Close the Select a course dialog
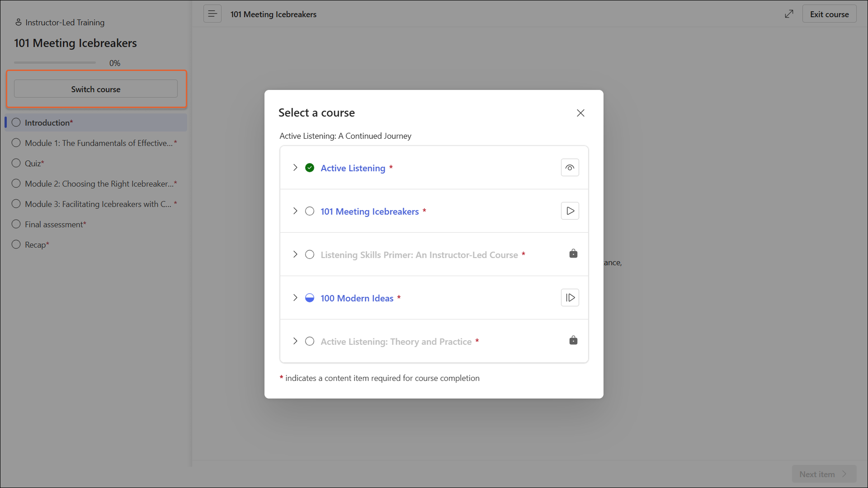The width and height of the screenshot is (868, 488). coord(580,113)
